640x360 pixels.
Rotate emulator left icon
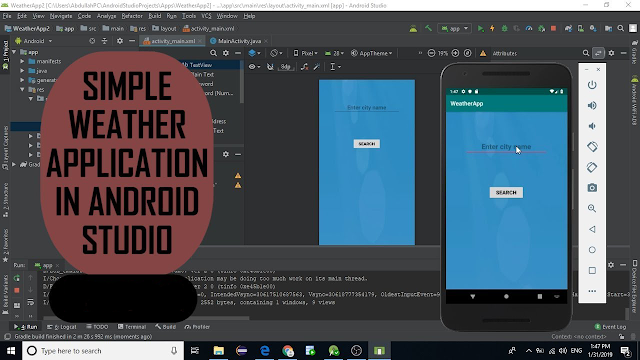point(592,147)
